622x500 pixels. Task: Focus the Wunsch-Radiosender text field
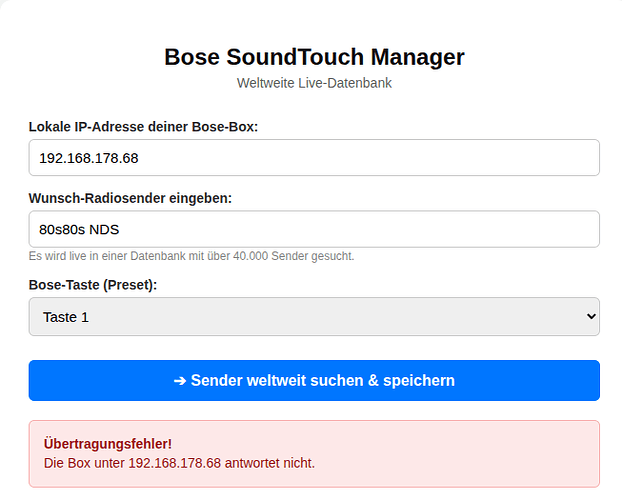click(314, 229)
